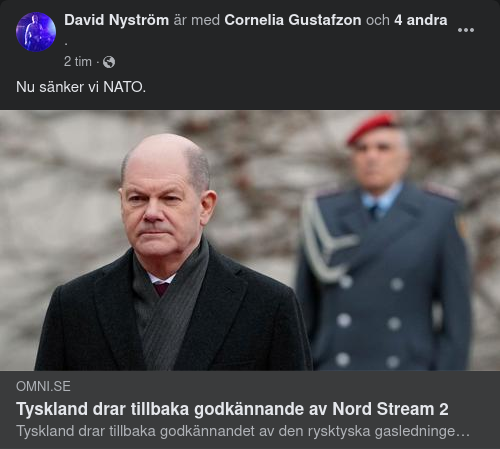Open the post options three-dot menu
This screenshot has width=500, height=449.
coord(466,30)
